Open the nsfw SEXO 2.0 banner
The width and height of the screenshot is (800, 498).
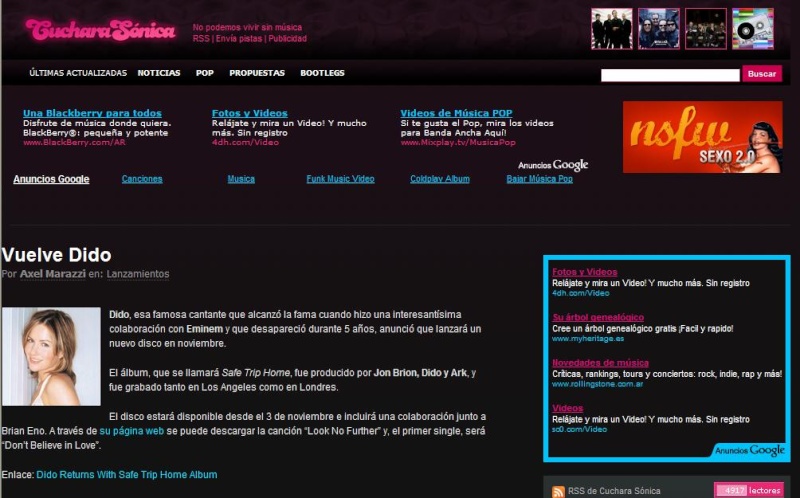click(x=703, y=137)
